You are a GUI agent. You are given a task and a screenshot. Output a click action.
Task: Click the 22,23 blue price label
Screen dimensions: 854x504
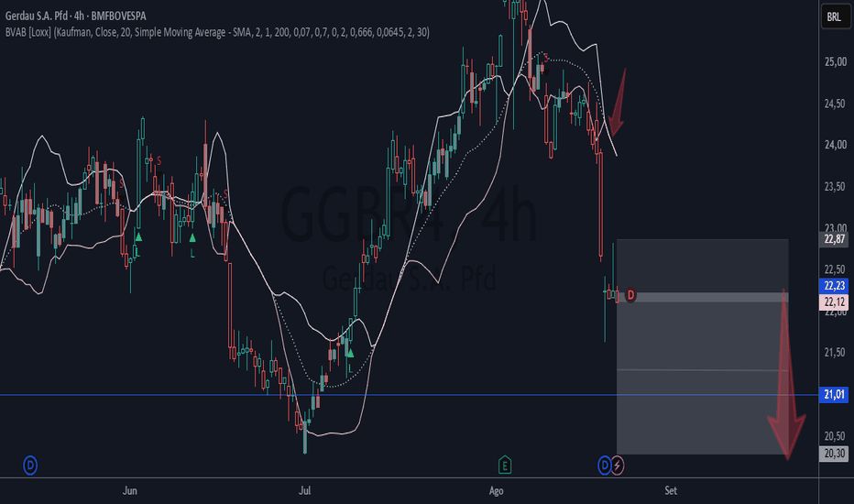point(834,286)
